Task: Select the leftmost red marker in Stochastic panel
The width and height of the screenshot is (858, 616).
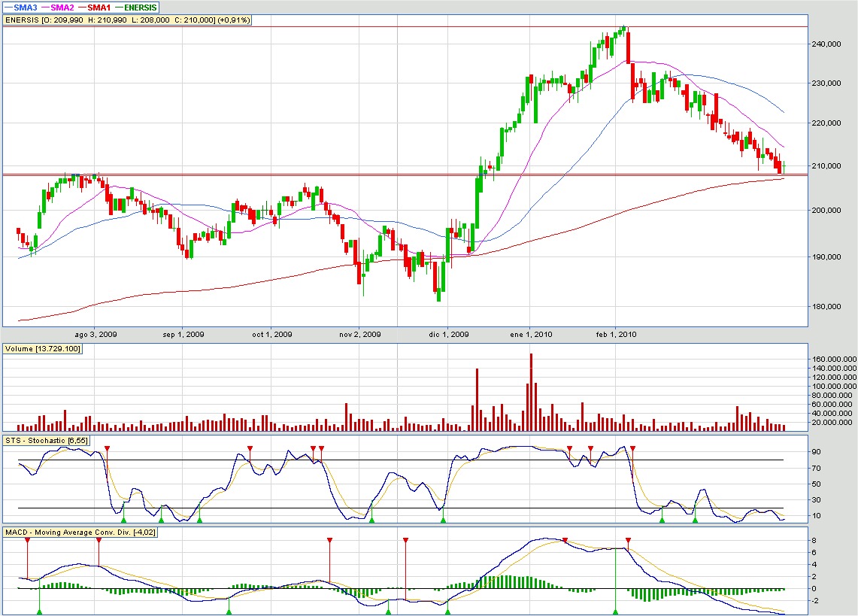Action: (108, 449)
